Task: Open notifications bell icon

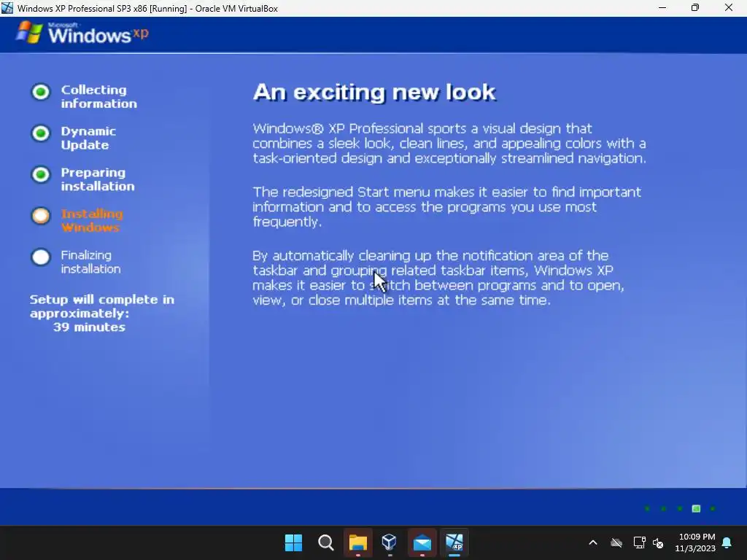Action: [727, 542]
